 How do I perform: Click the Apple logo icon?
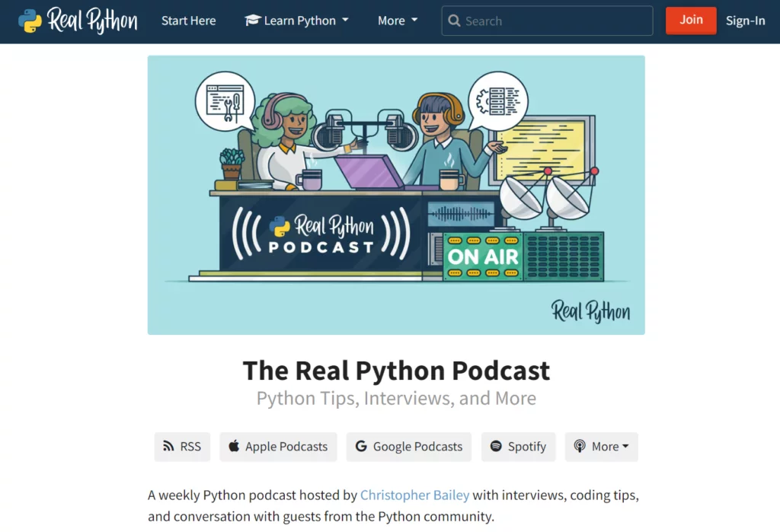[234, 445]
